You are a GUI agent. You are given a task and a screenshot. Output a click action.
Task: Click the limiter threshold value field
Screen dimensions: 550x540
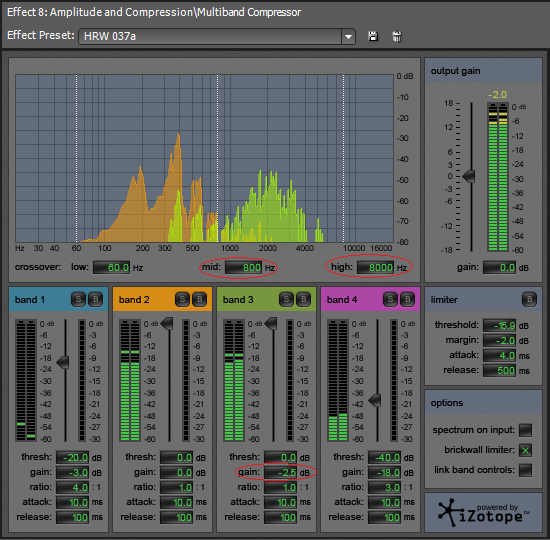(499, 326)
